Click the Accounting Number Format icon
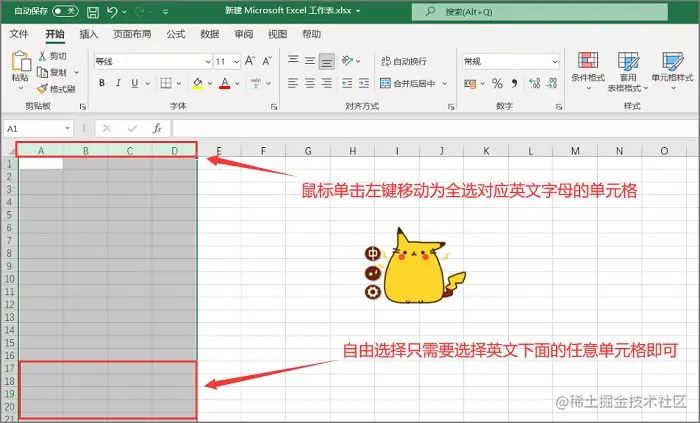This screenshot has width=700, height=423. (x=470, y=83)
